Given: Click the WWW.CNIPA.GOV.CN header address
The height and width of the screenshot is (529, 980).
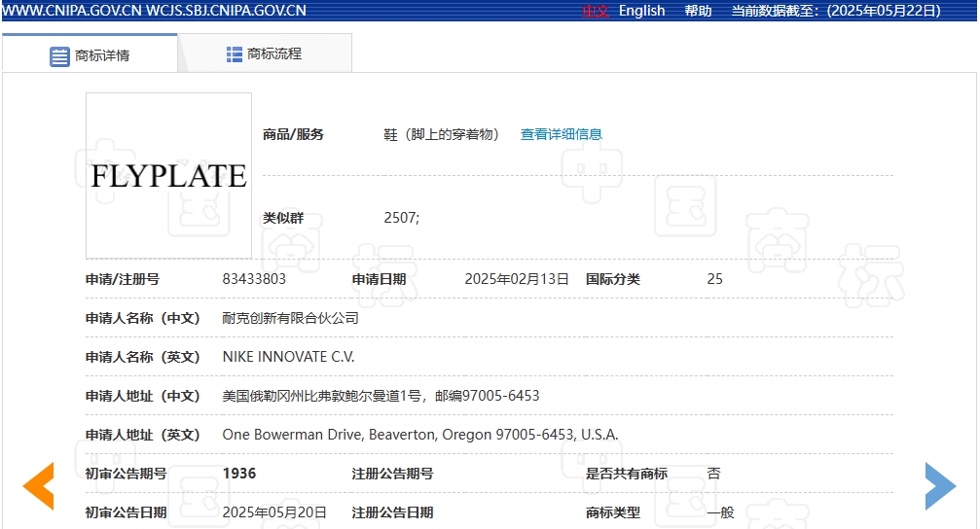Looking at the screenshot, I should [72, 11].
